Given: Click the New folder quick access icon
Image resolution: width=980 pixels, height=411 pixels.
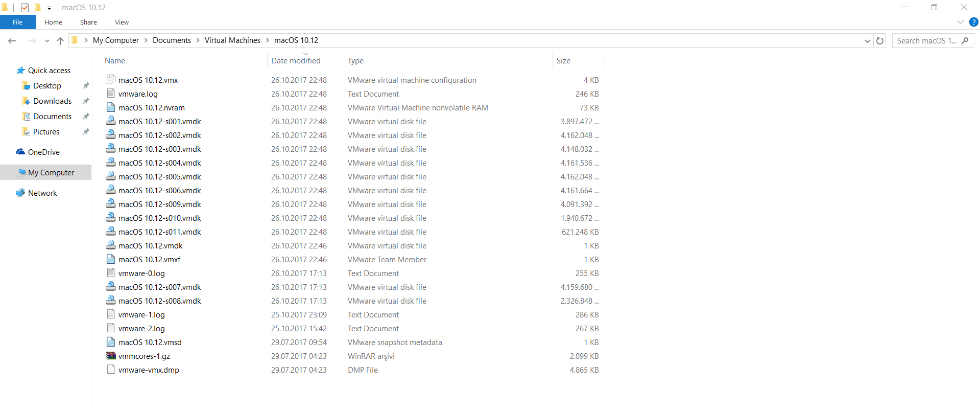Looking at the screenshot, I should (x=38, y=7).
